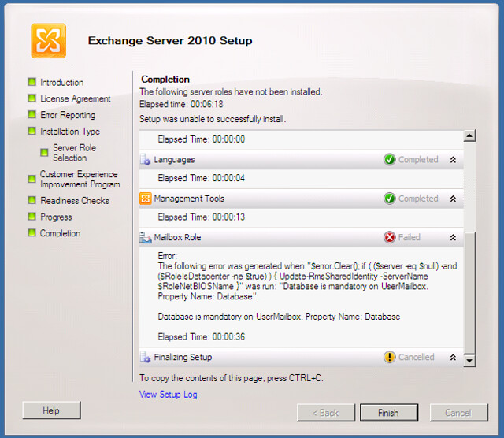The width and height of the screenshot is (504, 438).
Task: Click the Languages header label
Action: (x=174, y=160)
